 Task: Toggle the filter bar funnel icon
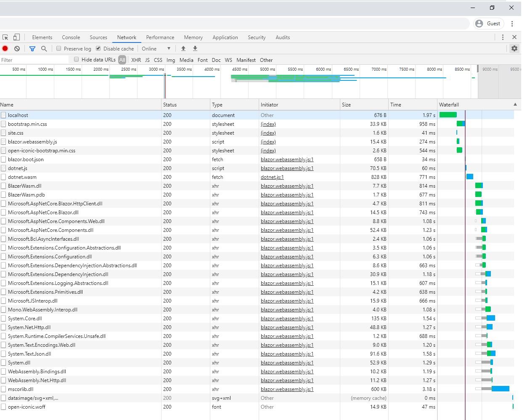pyautogui.click(x=32, y=48)
